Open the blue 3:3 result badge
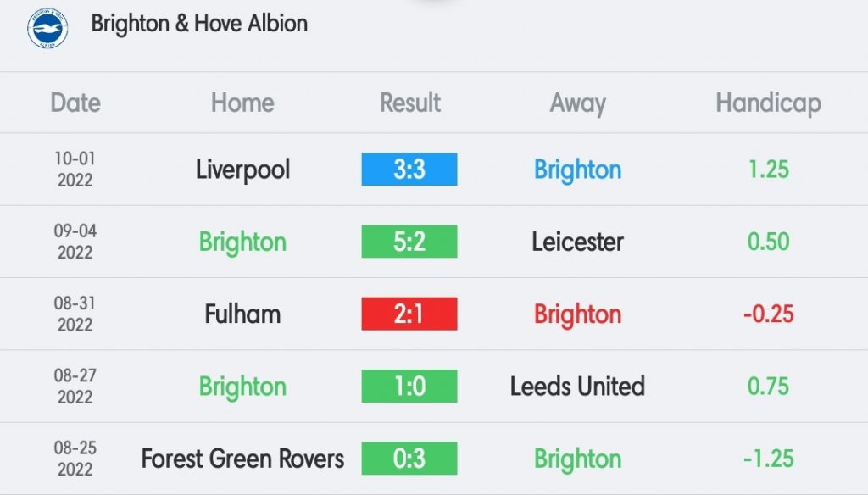 409,169
